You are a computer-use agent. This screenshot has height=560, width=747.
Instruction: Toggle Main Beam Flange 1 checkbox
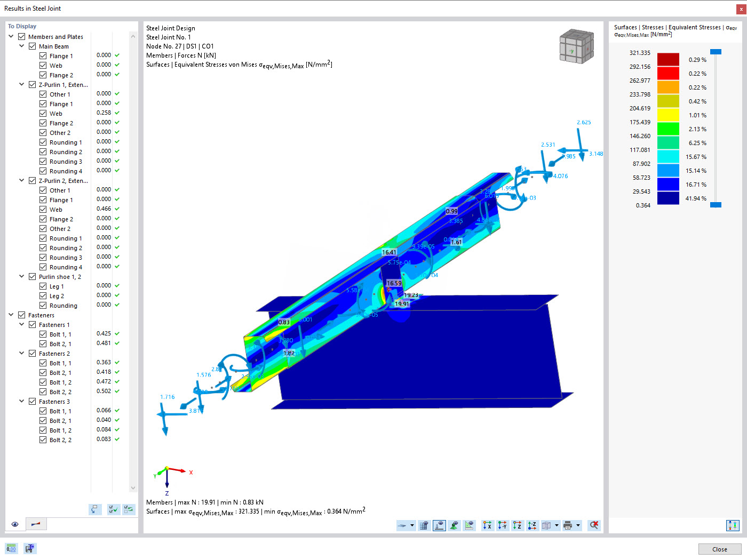click(43, 56)
